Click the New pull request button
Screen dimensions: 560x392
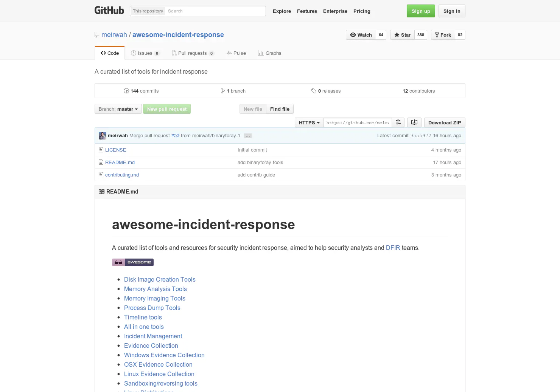(x=167, y=109)
